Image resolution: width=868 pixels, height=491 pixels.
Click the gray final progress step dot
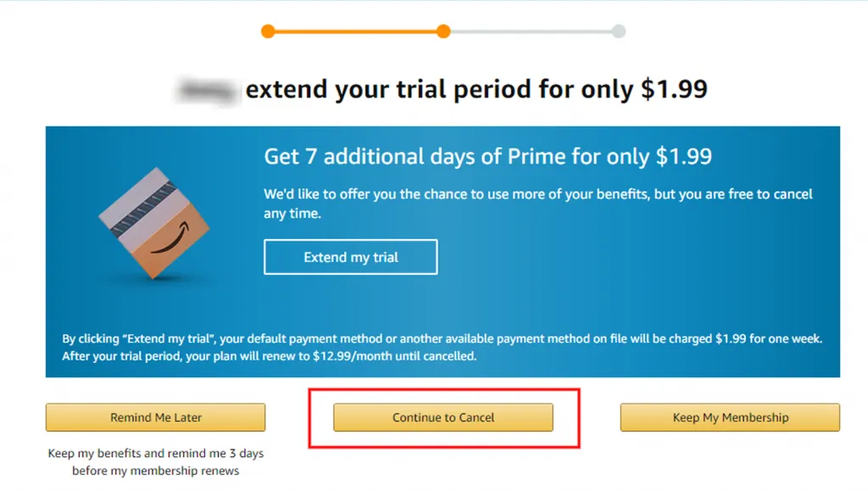coord(619,31)
